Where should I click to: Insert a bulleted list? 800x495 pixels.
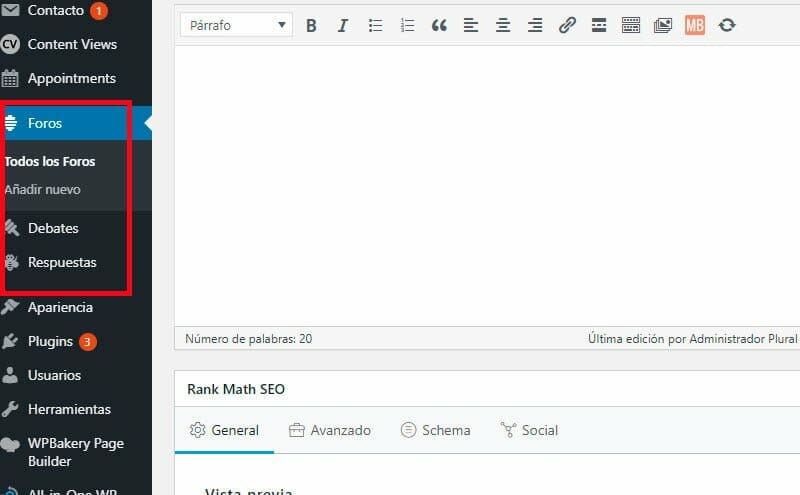click(x=376, y=25)
